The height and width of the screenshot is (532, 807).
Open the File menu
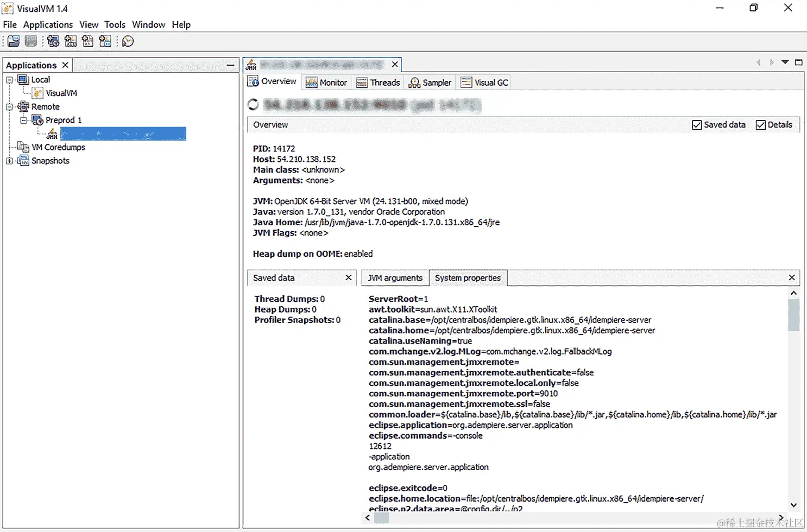coord(10,24)
